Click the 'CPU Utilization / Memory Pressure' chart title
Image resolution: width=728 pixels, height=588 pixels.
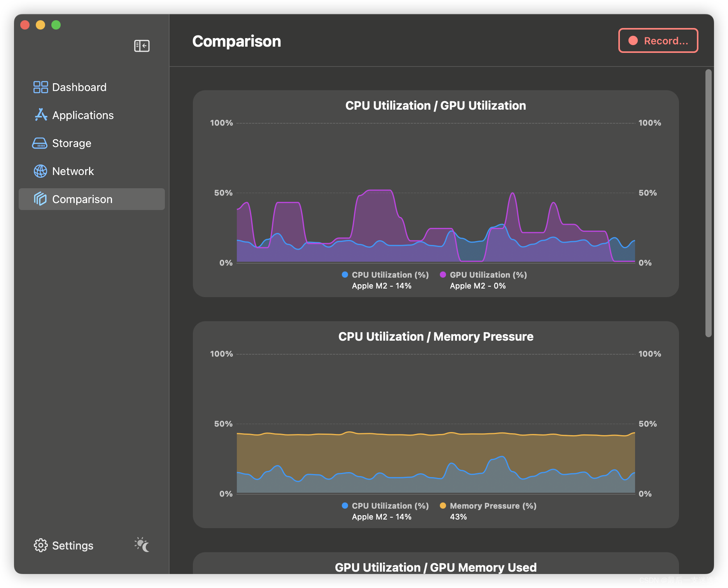pos(436,336)
